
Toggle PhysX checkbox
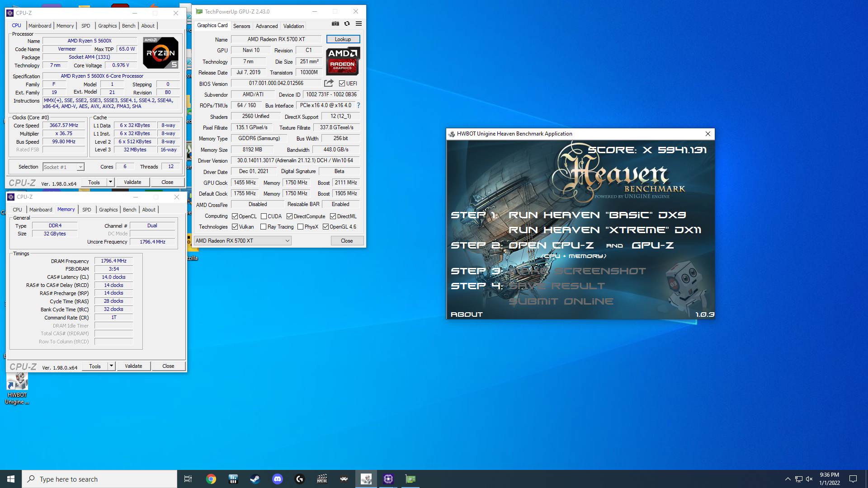click(x=300, y=227)
